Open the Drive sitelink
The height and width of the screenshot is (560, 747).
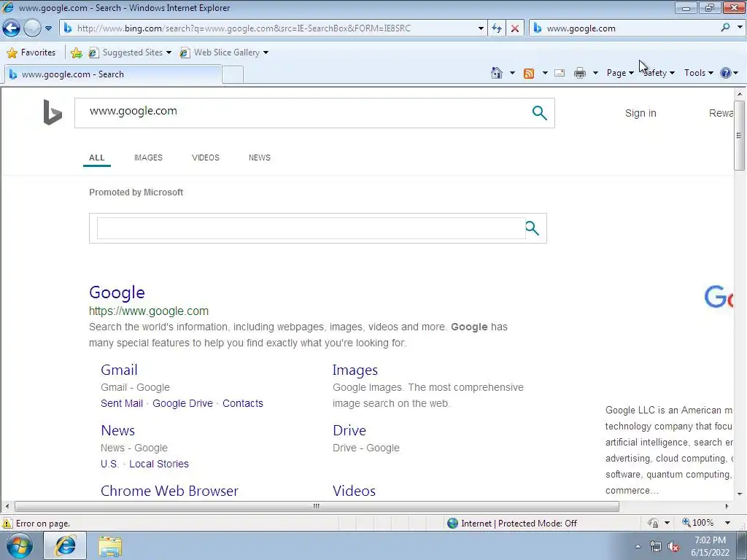click(x=349, y=430)
